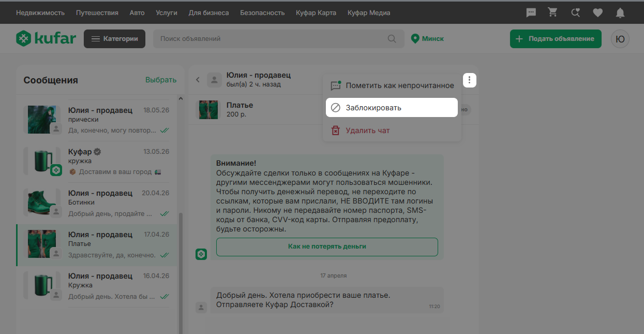Screen dimensions: 644x334
Task: Click the scroll up arrow in messages list
Action: tap(181, 98)
